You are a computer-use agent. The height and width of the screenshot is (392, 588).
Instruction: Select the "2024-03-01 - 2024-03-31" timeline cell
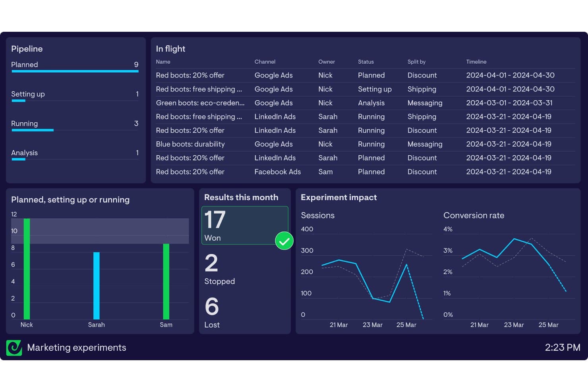click(509, 103)
